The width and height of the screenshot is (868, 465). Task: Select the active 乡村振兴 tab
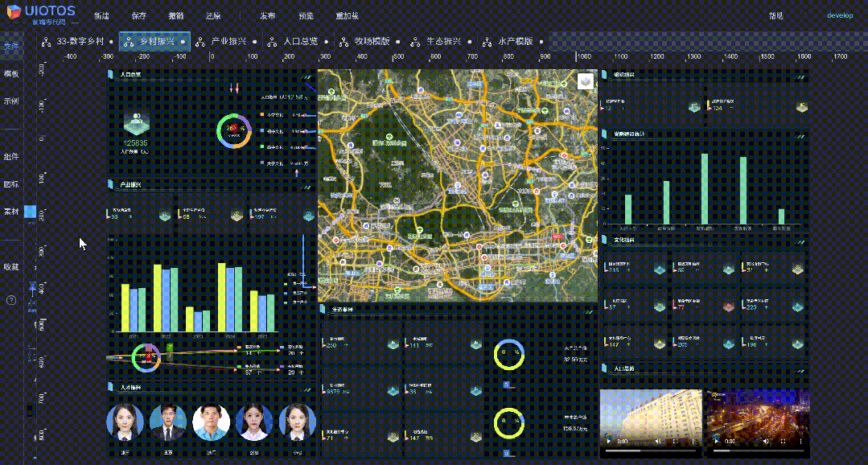coord(155,42)
